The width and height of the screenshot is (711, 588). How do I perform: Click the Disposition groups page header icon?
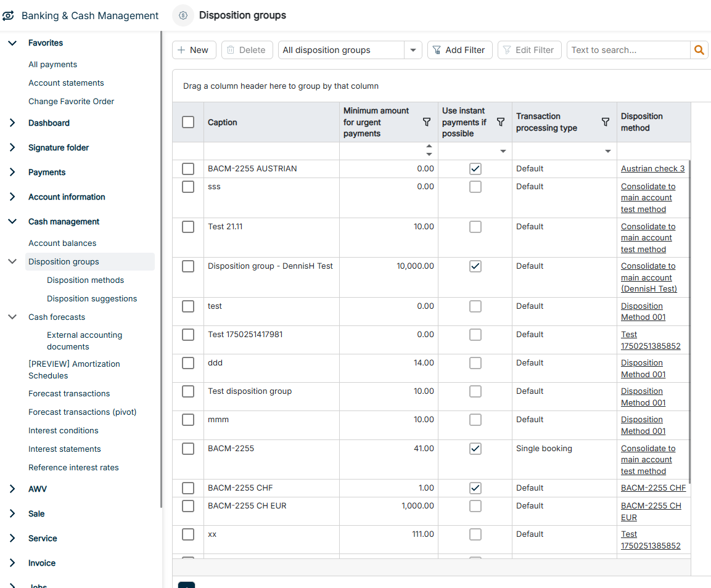tap(183, 15)
